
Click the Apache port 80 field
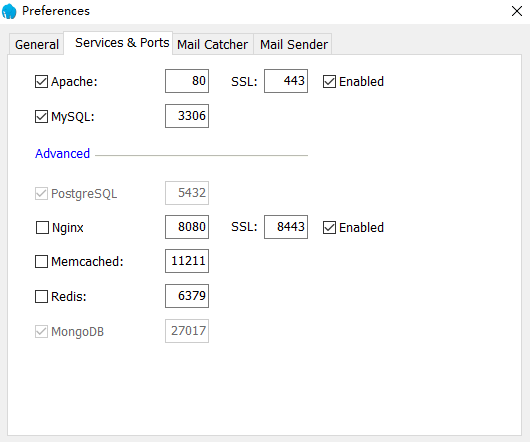[187, 81]
